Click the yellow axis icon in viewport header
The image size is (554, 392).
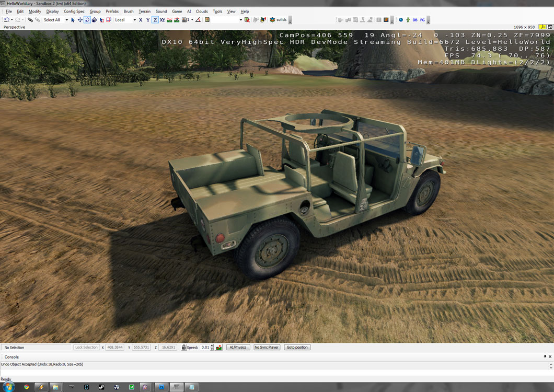[542, 27]
